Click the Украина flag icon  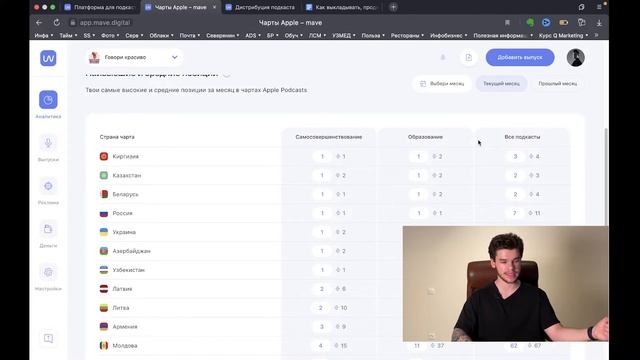[104, 232]
